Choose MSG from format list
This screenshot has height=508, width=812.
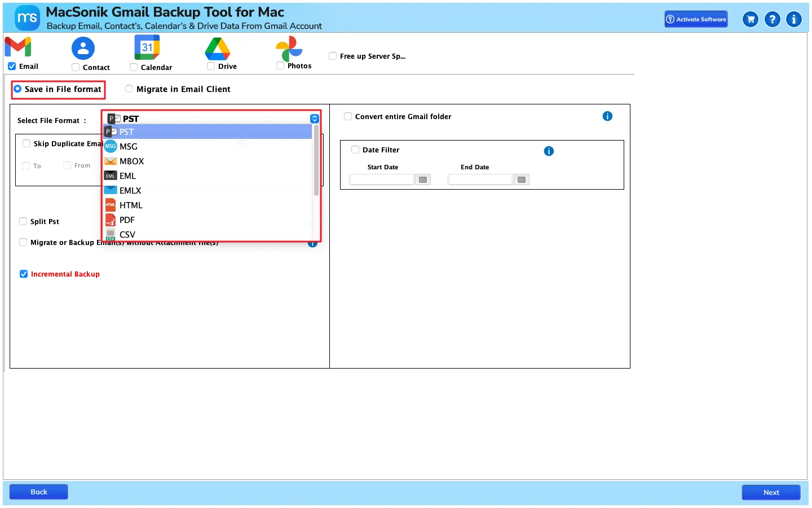[208, 146]
